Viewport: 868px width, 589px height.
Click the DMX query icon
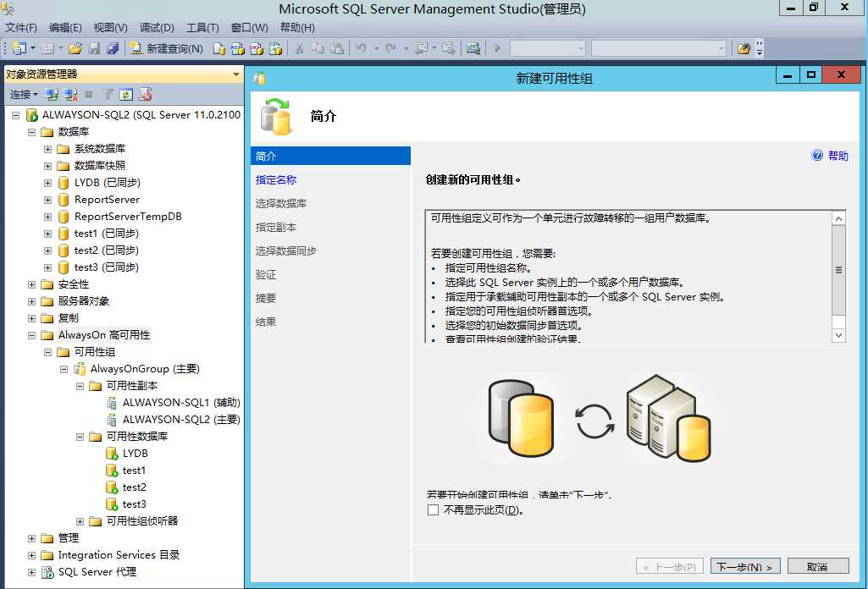tap(257, 49)
